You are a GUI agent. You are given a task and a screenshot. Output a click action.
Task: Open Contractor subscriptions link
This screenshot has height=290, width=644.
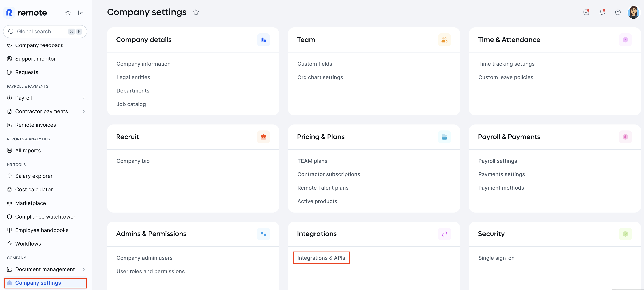click(329, 174)
